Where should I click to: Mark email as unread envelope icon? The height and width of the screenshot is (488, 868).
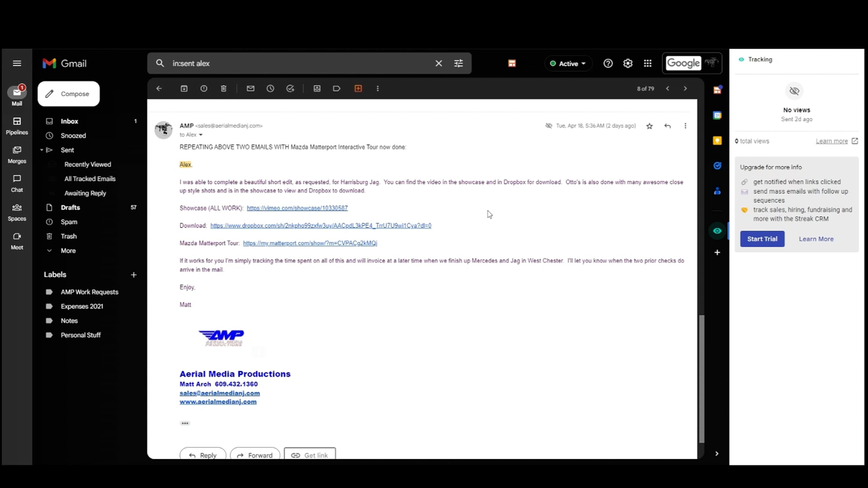pos(251,89)
